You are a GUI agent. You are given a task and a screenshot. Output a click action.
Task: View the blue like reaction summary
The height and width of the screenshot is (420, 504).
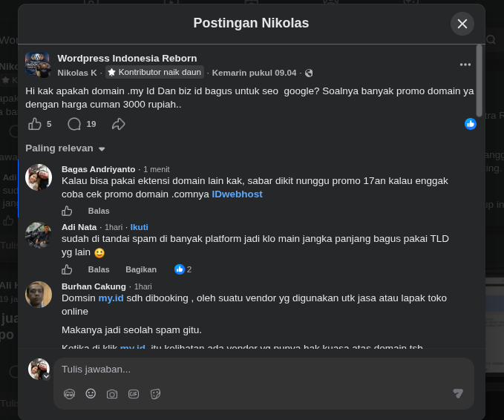click(x=471, y=124)
